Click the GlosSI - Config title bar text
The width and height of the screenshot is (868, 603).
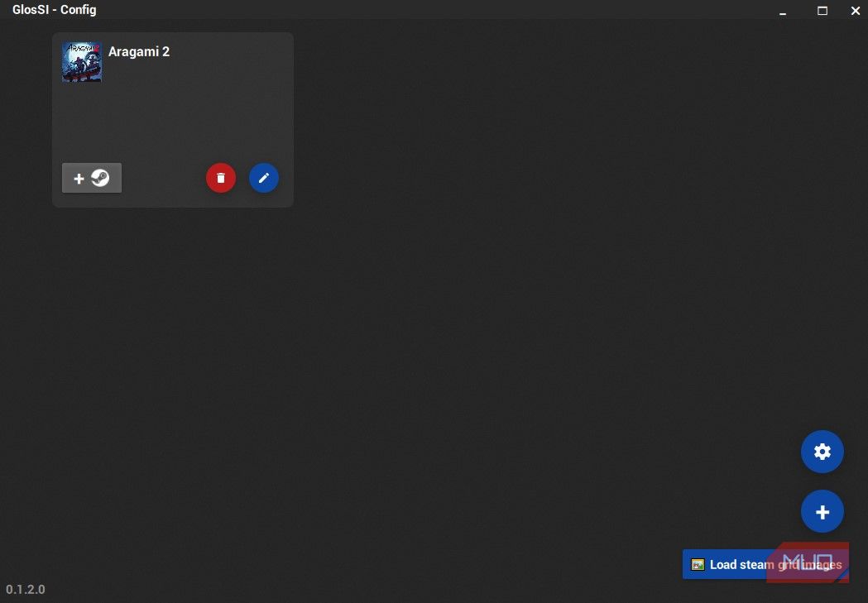pos(55,9)
